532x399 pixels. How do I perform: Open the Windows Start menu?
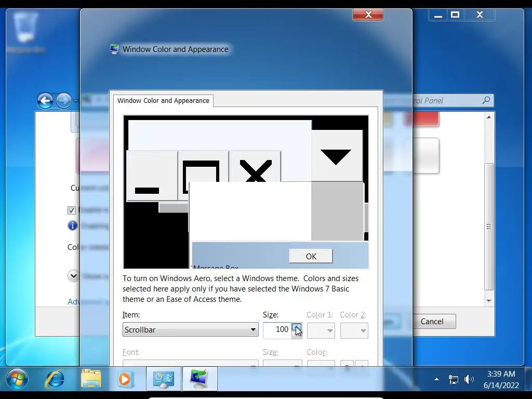tap(16, 379)
